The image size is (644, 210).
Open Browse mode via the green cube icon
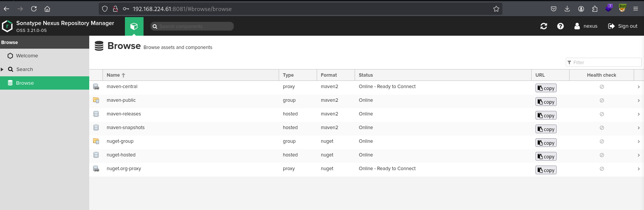[x=134, y=26]
